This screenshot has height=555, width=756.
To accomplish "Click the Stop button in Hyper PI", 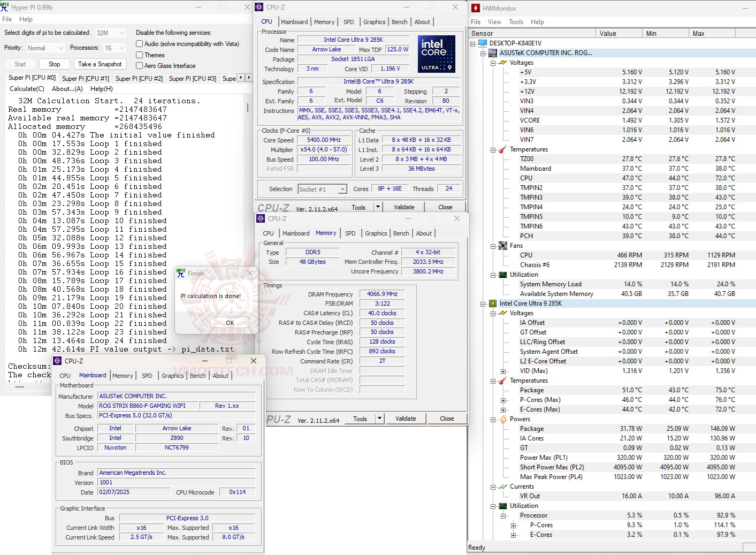I will point(55,64).
